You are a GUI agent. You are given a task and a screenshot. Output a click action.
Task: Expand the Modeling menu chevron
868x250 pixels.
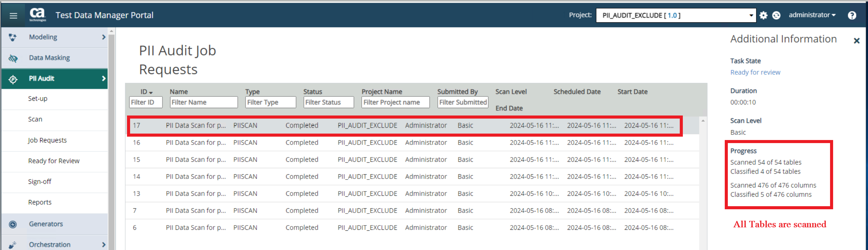coord(103,37)
